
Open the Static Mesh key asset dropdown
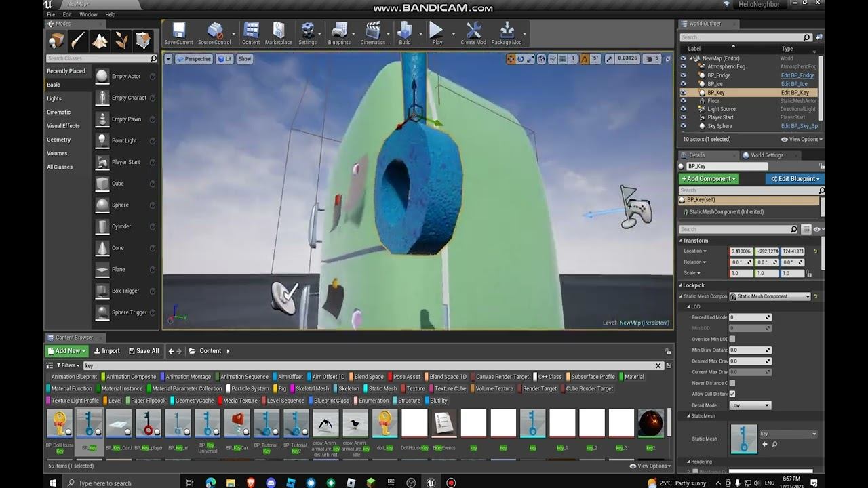[788, 434]
